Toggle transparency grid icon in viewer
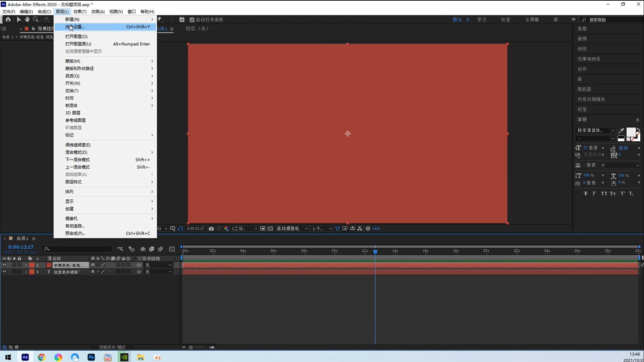The width and height of the screenshot is (644, 362). (x=270, y=229)
